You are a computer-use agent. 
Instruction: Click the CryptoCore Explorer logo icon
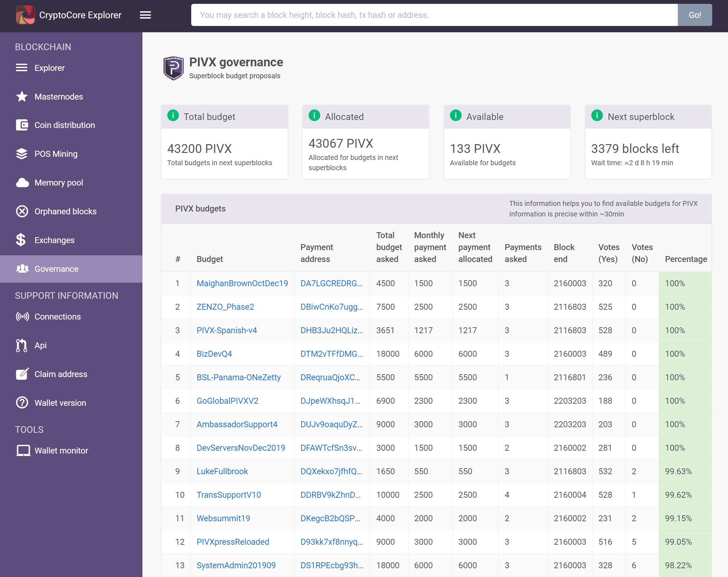click(x=25, y=15)
